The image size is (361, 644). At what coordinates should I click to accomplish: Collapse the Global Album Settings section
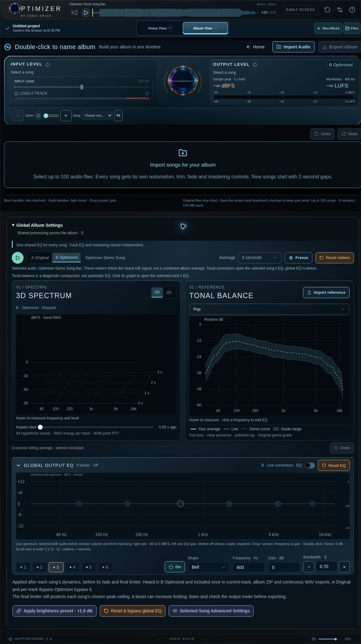coord(13,225)
